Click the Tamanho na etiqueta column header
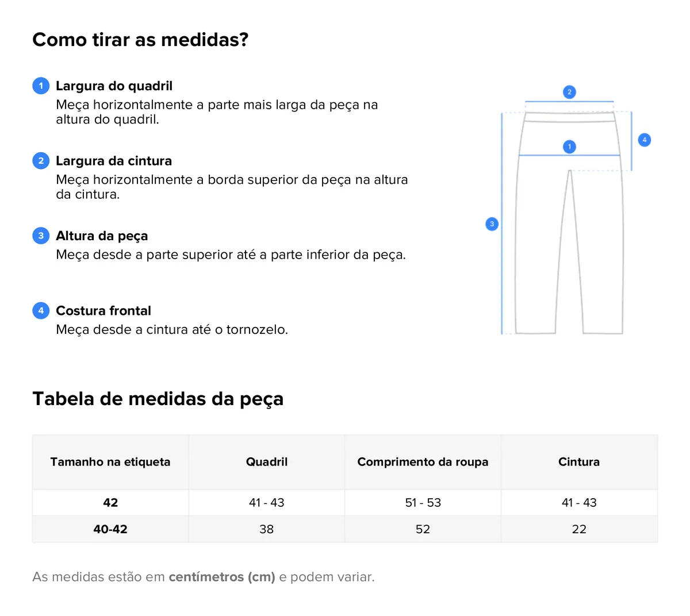 click(x=110, y=462)
